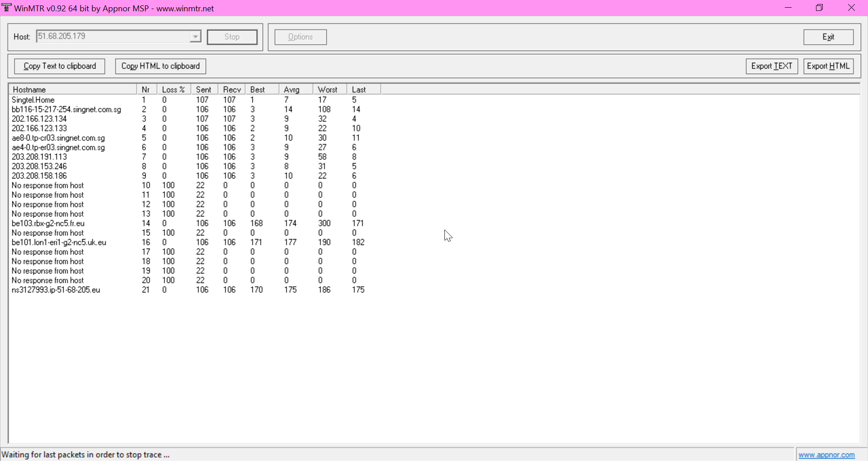Click the WinMTR app icon in title bar

(x=7, y=8)
